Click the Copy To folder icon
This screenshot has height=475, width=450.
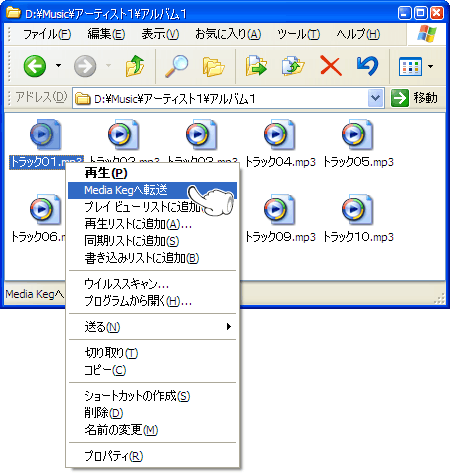293,66
